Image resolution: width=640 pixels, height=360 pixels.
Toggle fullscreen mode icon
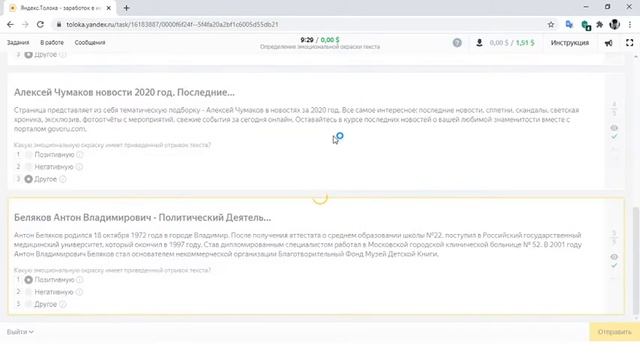pos(629,42)
